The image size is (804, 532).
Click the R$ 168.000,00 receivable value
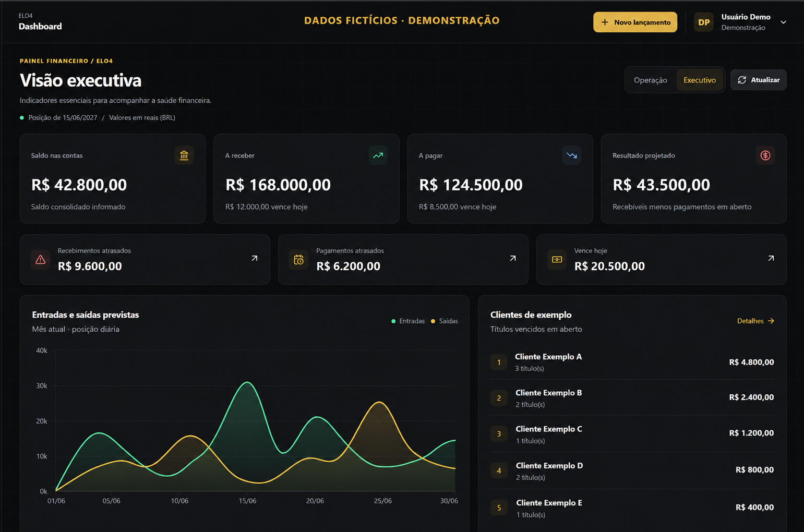pos(278,185)
